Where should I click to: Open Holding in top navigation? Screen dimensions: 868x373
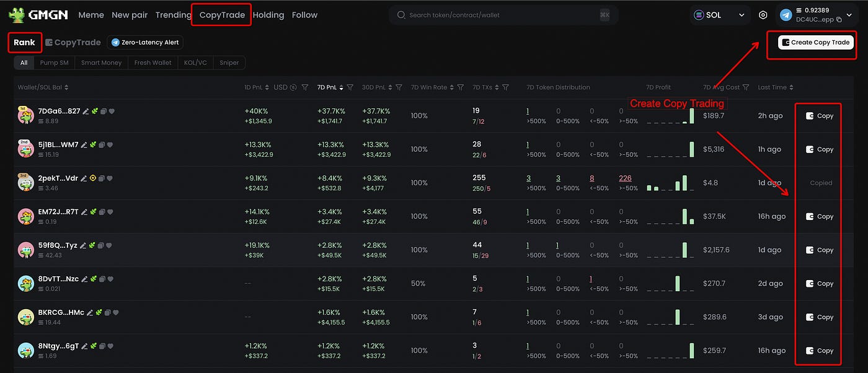[x=268, y=15]
